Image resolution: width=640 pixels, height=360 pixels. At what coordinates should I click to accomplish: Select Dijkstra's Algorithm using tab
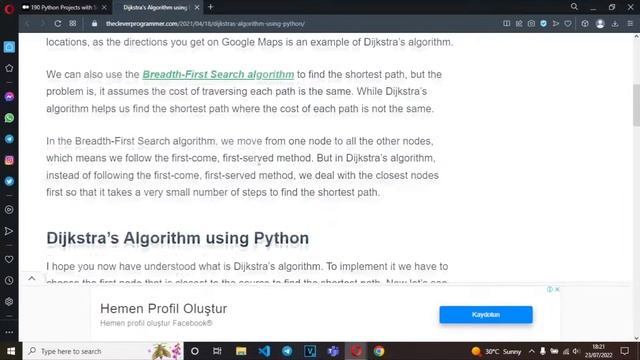coord(155,7)
